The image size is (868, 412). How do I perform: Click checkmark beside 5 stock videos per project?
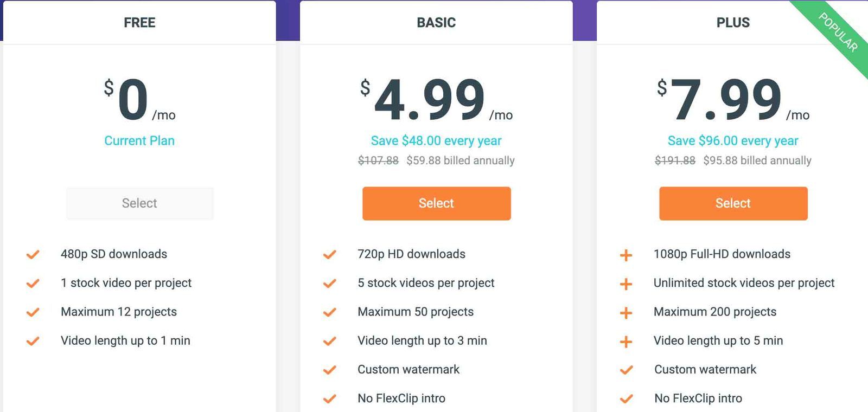(x=330, y=283)
